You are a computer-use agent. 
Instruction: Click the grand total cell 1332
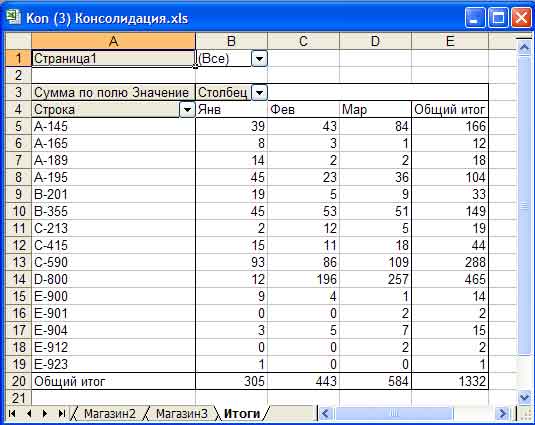450,381
